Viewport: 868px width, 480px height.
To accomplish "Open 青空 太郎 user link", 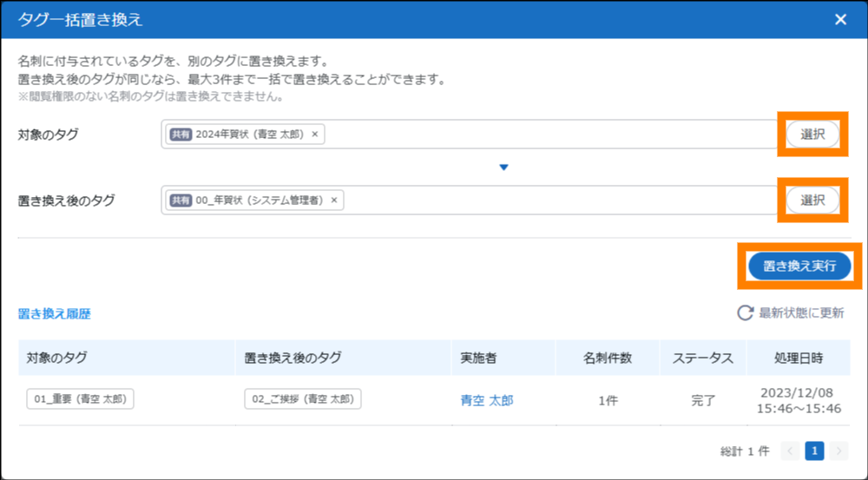I will coord(487,400).
